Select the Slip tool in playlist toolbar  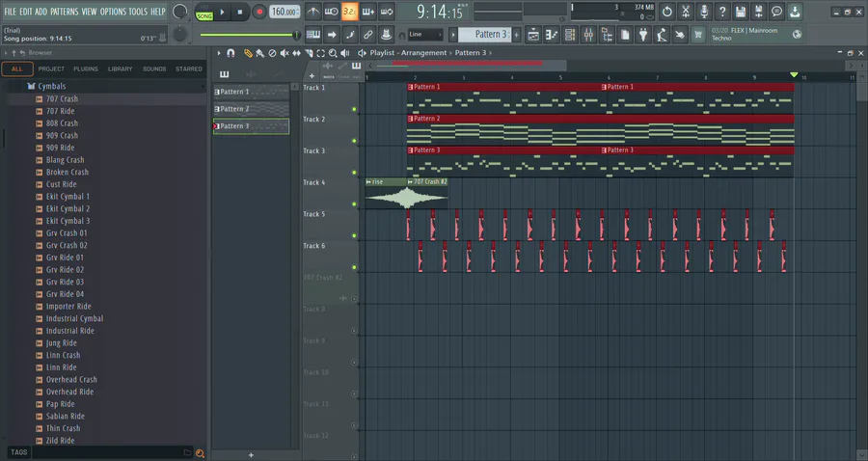296,53
